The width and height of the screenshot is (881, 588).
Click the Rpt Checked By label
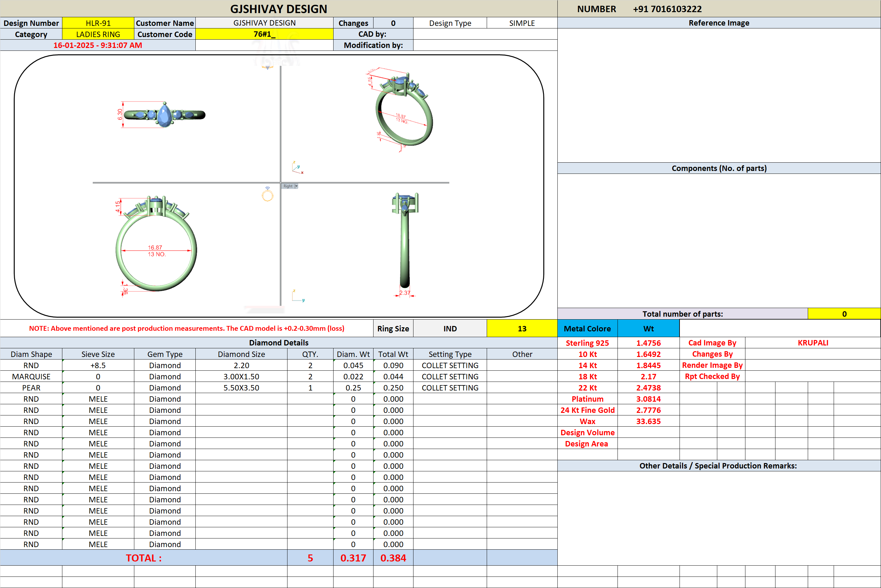pyautogui.click(x=712, y=376)
